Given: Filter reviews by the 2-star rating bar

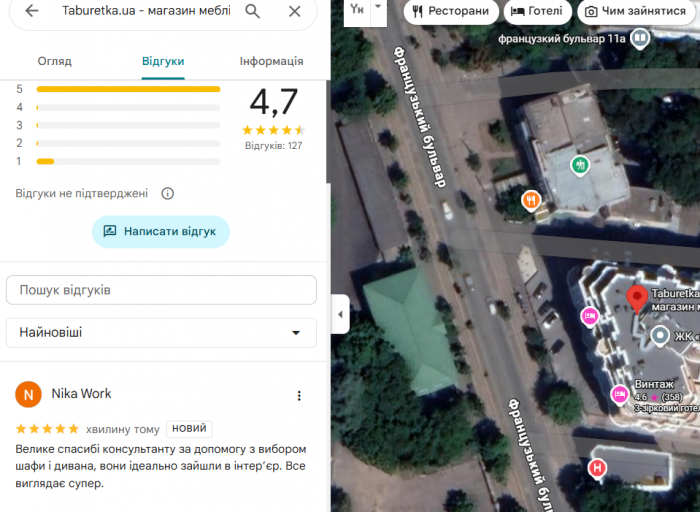Looking at the screenshot, I should (x=128, y=143).
